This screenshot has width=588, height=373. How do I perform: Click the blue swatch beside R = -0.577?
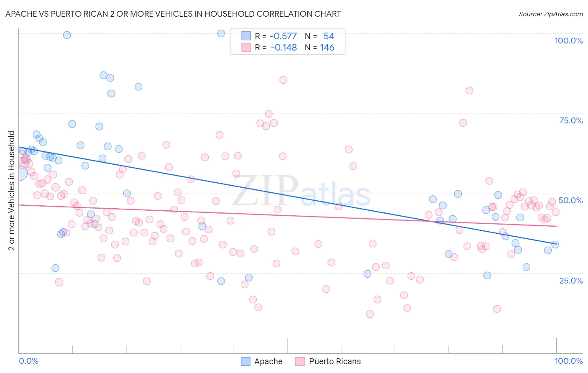point(246,36)
